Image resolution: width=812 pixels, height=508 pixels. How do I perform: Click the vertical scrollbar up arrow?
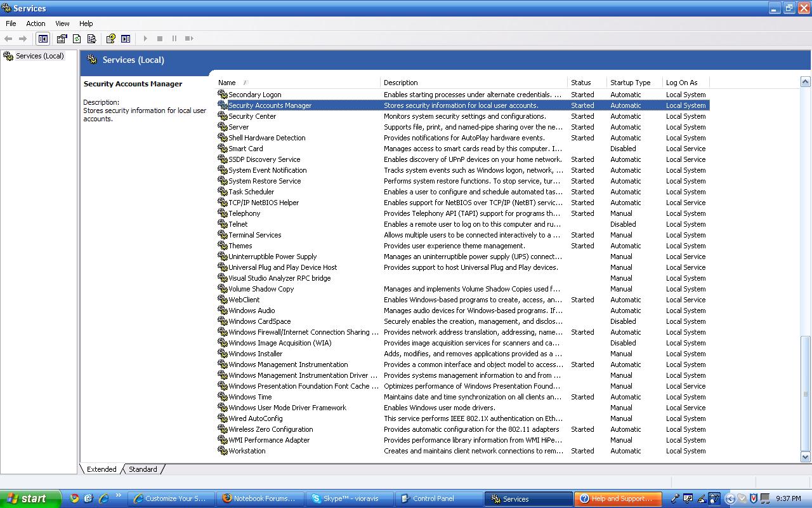(x=806, y=81)
